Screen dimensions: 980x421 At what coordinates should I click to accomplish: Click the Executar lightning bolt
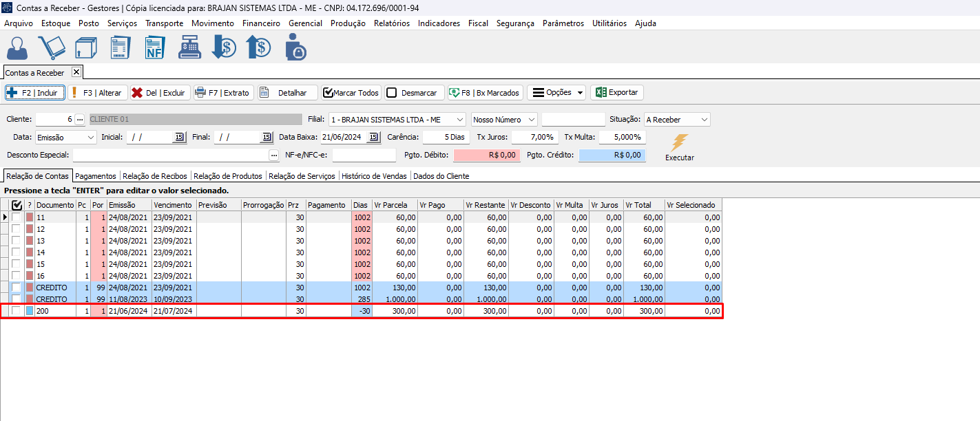click(x=679, y=143)
